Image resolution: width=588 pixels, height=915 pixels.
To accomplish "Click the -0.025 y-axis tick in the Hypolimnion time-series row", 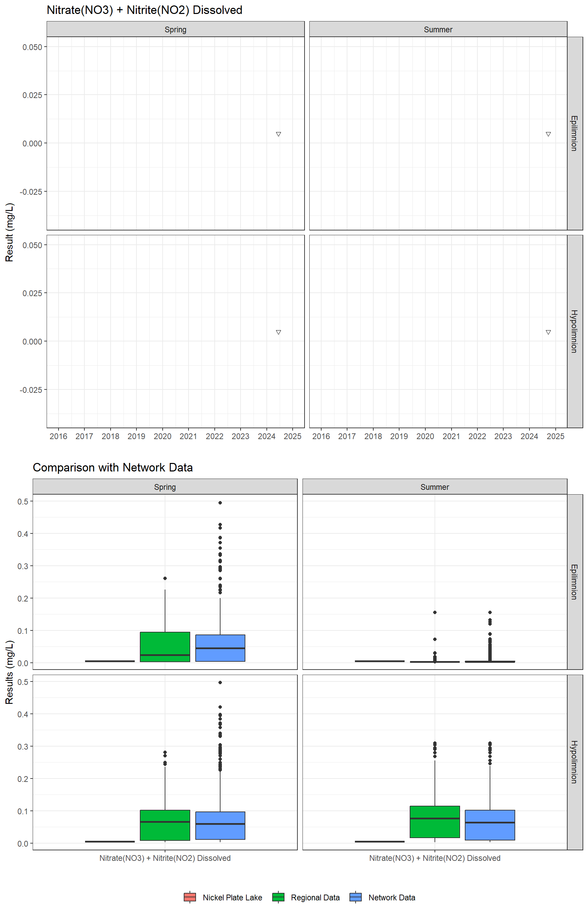I will pyautogui.click(x=31, y=389).
